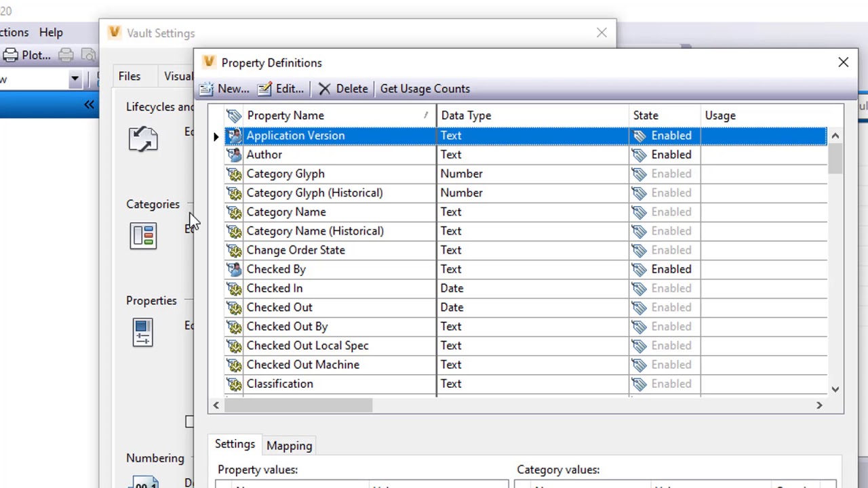Click the Delete property toolbar button
The width and height of the screenshot is (868, 488).
tap(343, 89)
